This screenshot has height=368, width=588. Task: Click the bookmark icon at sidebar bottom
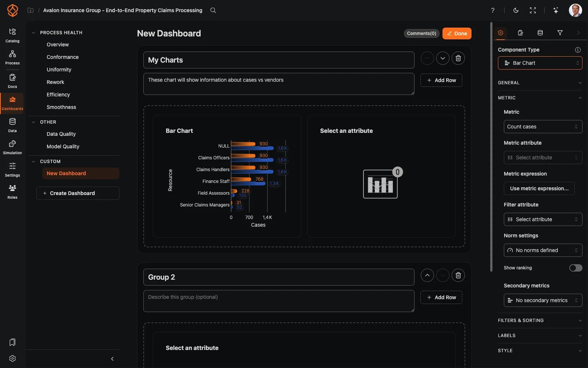click(x=12, y=343)
